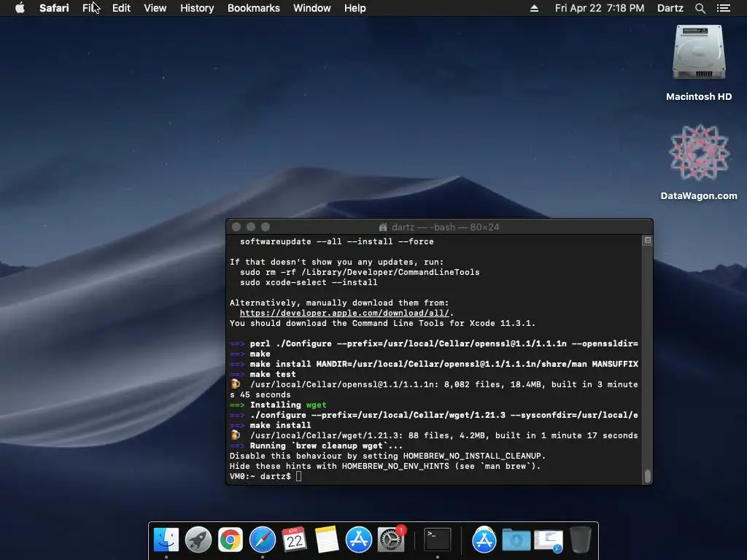Click the home proxy icon in Terminal title
747x560 pixels.
click(382, 227)
